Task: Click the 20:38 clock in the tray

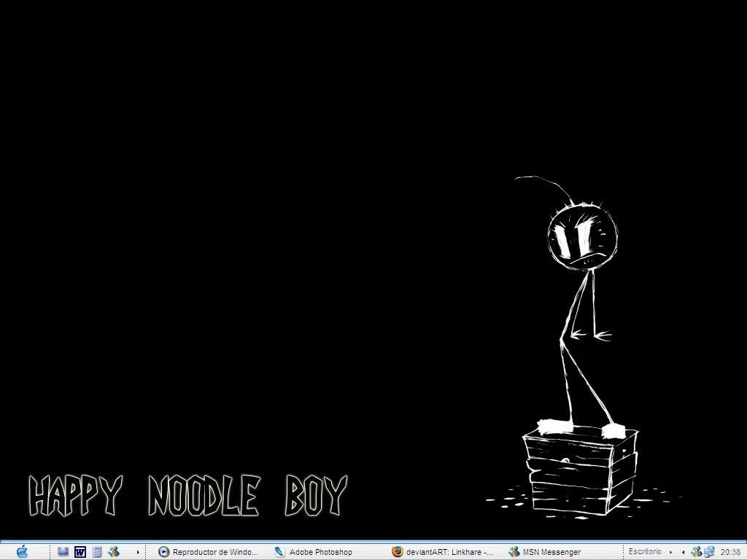Action: point(730,552)
